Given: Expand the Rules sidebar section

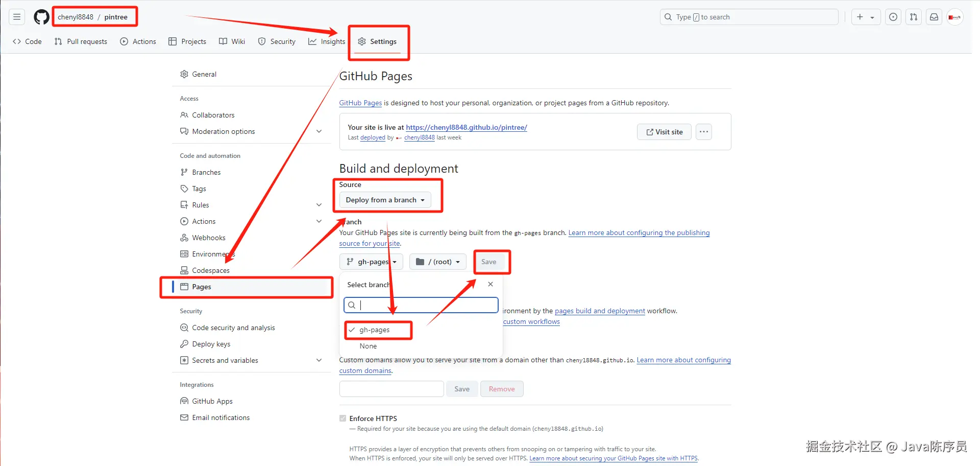Looking at the screenshot, I should (x=251, y=205).
